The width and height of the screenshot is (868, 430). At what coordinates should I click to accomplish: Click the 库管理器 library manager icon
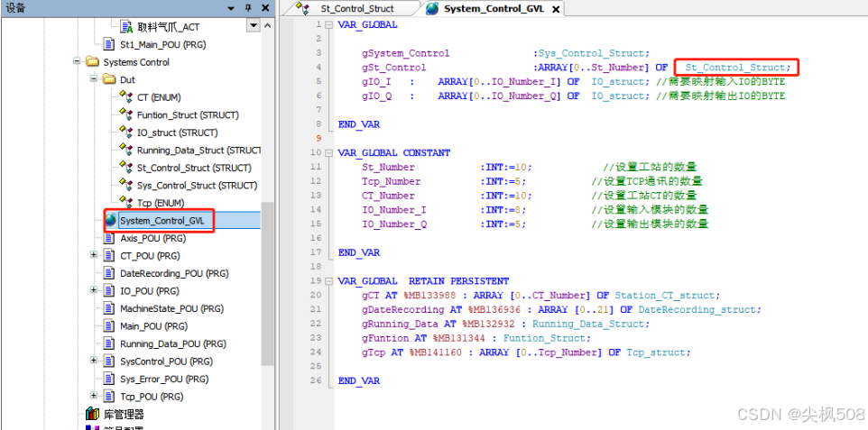92,414
